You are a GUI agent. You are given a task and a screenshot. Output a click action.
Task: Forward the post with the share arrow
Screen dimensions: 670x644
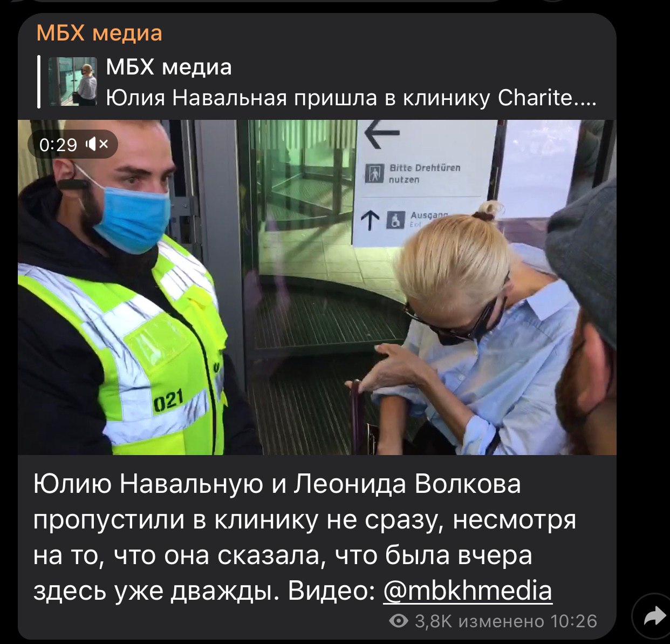(654, 616)
